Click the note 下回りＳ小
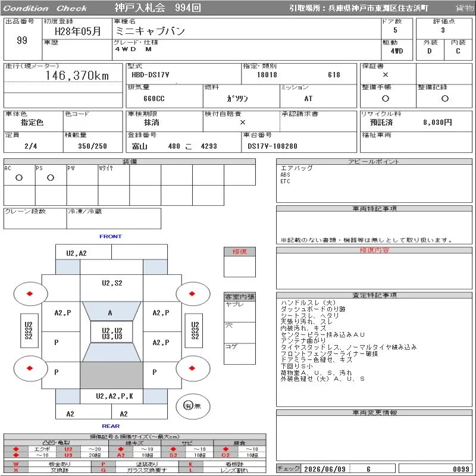This screenshot has width=476, height=476. point(296,366)
